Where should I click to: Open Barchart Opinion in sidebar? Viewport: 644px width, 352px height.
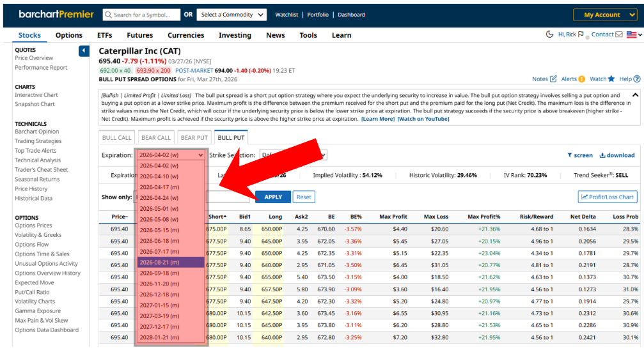point(37,132)
